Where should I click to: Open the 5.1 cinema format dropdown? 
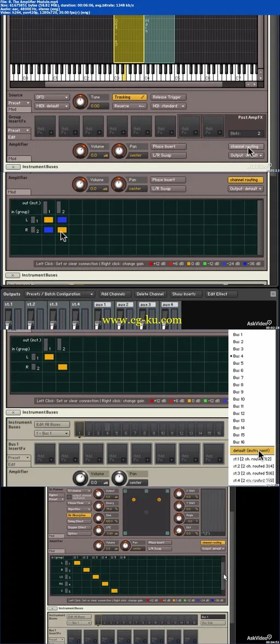pos(79,491)
